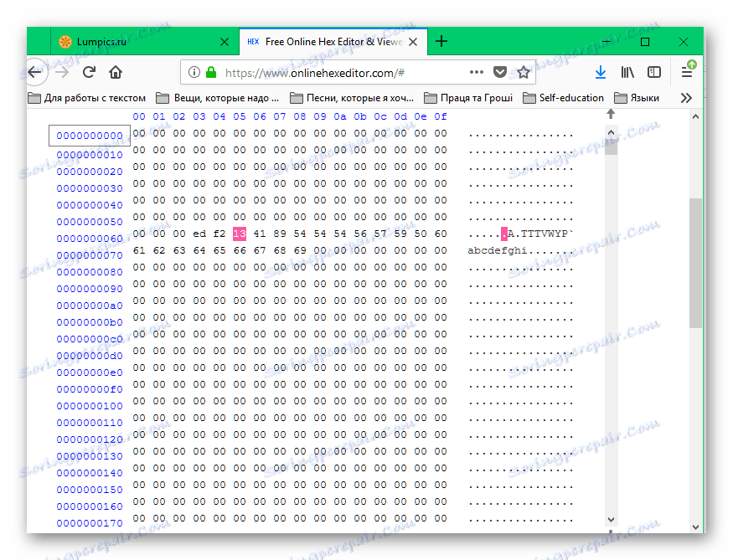Click the page vertical scrollbar thumb
The height and width of the screenshot is (560, 733).
pyautogui.click(x=695, y=263)
